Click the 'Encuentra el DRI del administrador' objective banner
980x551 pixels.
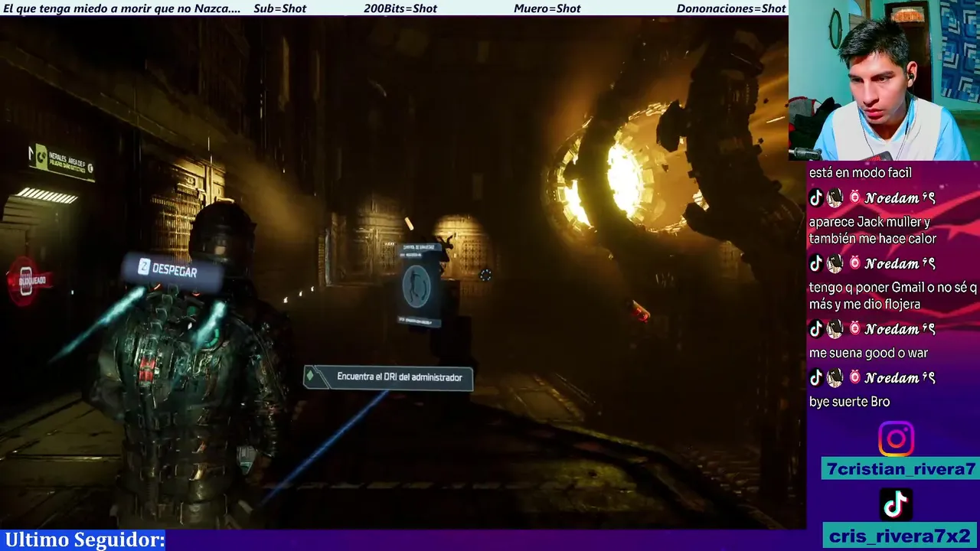coord(388,377)
